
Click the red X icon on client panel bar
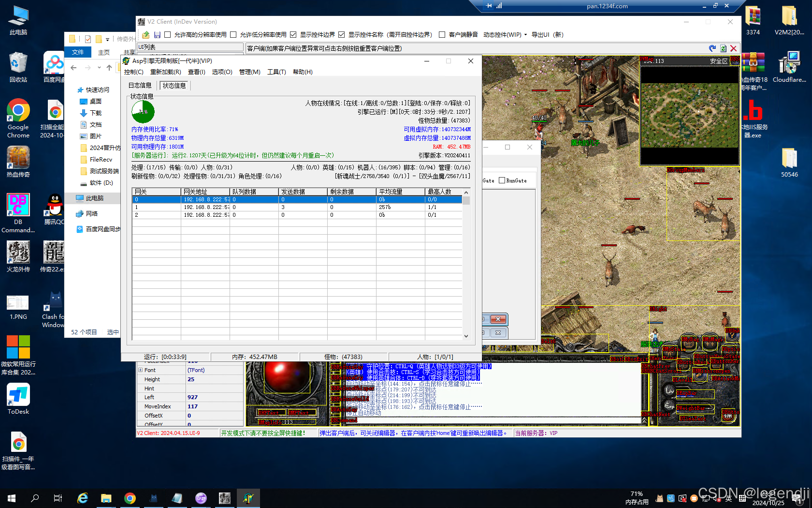click(734, 48)
